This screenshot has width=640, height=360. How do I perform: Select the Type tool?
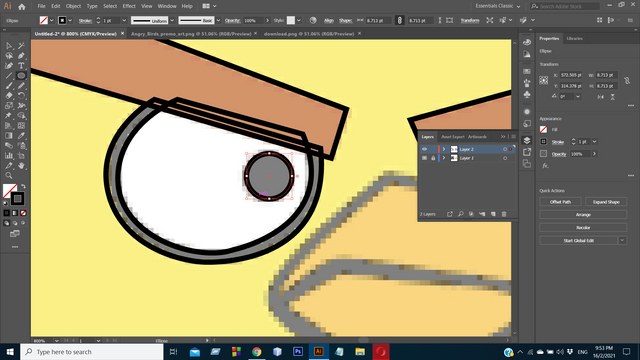pyautogui.click(x=21, y=66)
